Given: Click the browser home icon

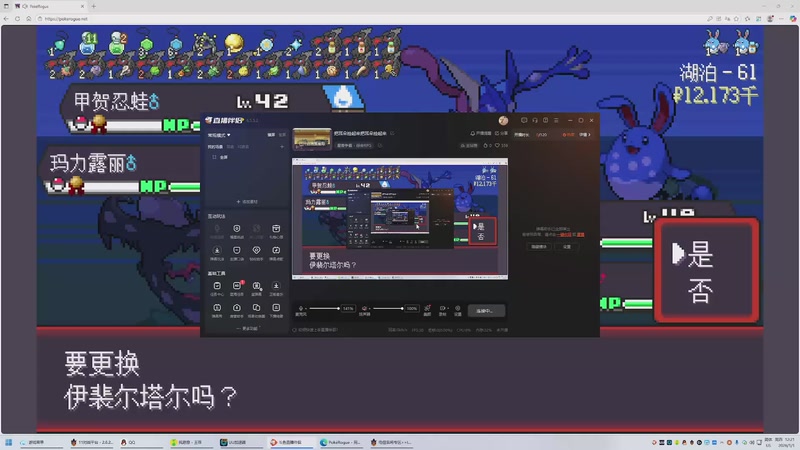Looking at the screenshot, I should pos(29,19).
